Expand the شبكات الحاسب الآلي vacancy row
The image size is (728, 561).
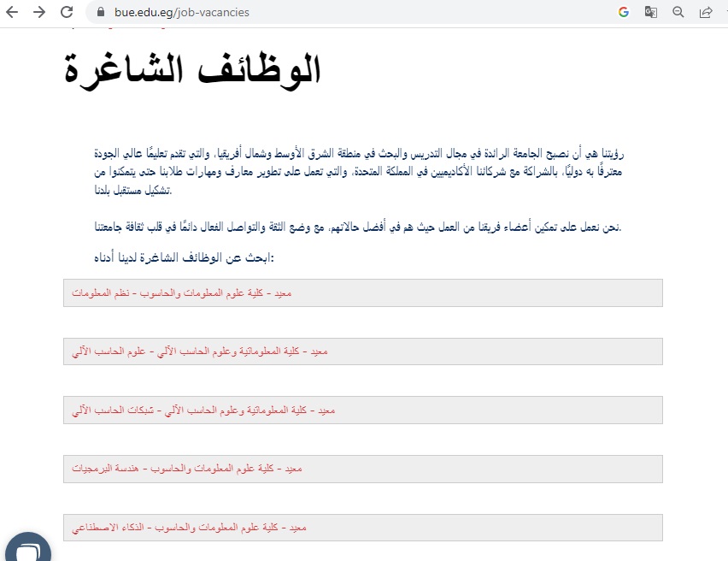(x=362, y=410)
